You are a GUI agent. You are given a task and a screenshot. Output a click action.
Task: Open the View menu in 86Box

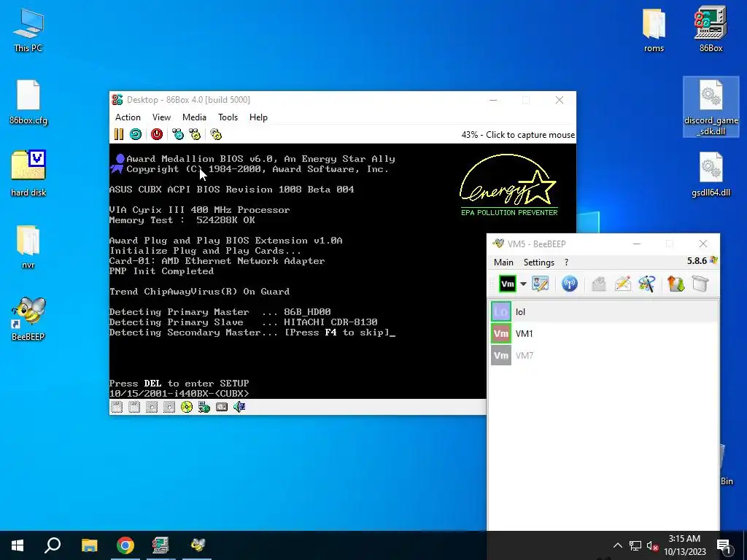coord(161,117)
